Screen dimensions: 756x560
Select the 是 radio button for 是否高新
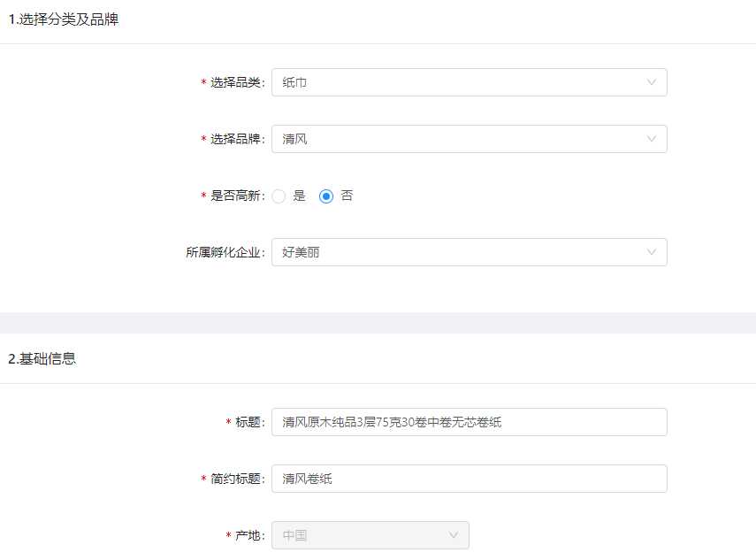point(279,196)
